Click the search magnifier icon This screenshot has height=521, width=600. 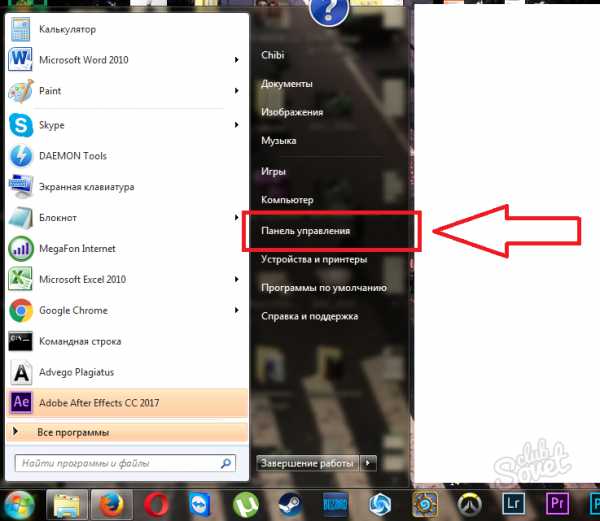click(x=226, y=463)
